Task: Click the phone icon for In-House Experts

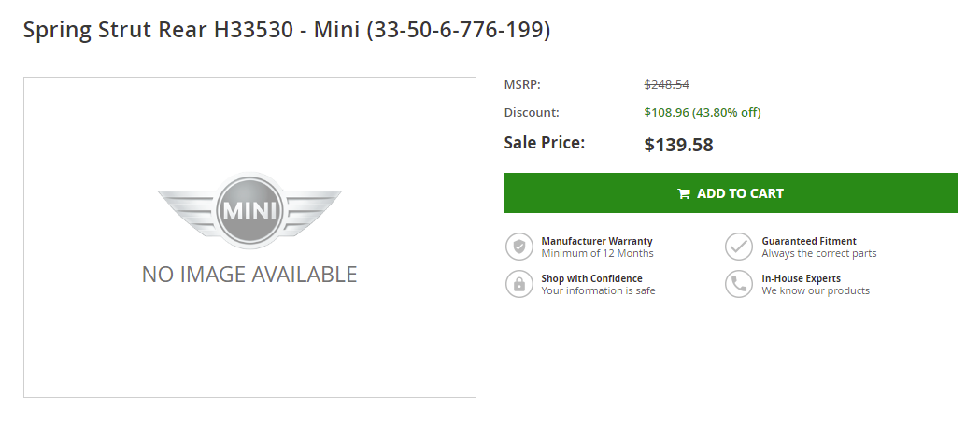Action: pos(739,284)
